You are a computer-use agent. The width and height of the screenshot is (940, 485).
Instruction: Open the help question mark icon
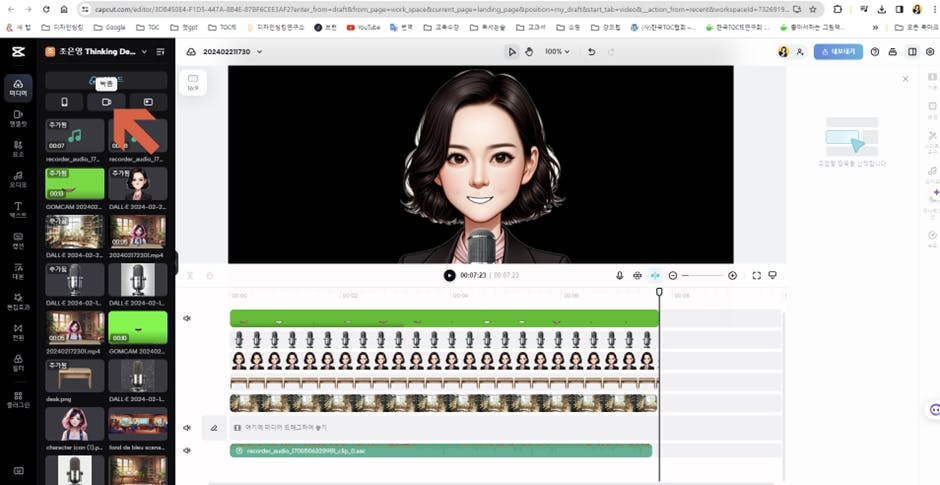coord(875,52)
